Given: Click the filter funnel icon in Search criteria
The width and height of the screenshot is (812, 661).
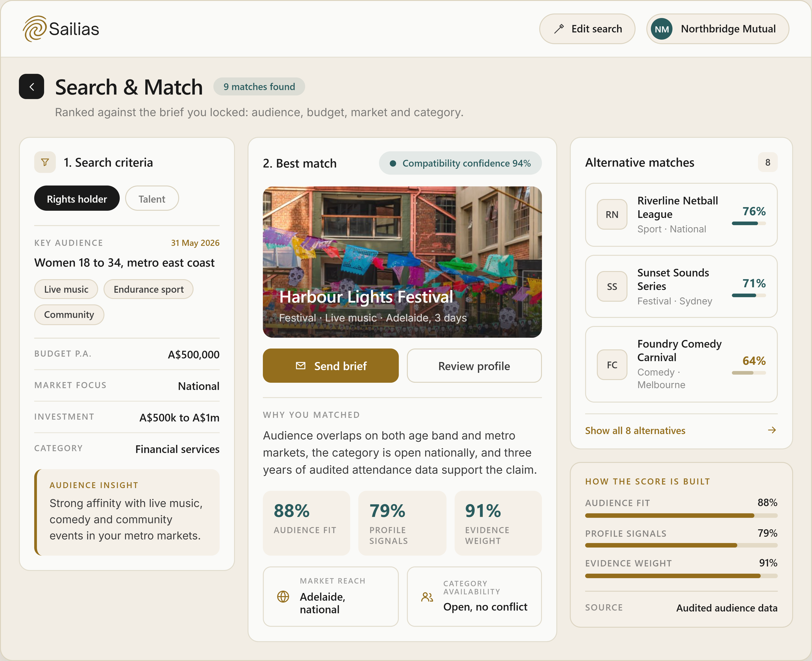Looking at the screenshot, I should (45, 162).
